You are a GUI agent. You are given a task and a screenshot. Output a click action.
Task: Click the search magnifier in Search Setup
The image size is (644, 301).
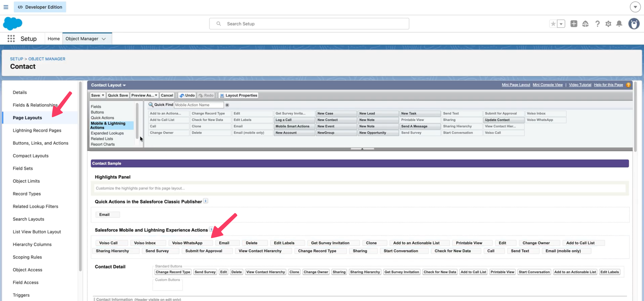[x=218, y=24]
